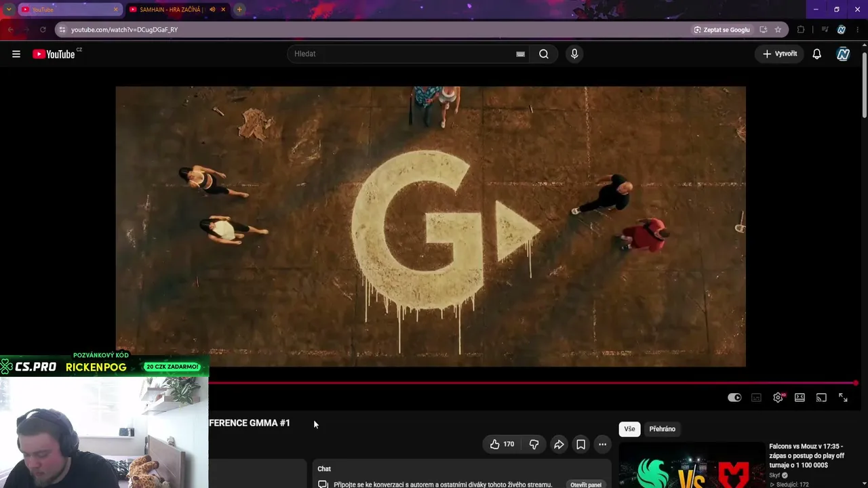The image size is (868, 488).
Task: Toggle autoplay switch in the player
Action: 734,398
